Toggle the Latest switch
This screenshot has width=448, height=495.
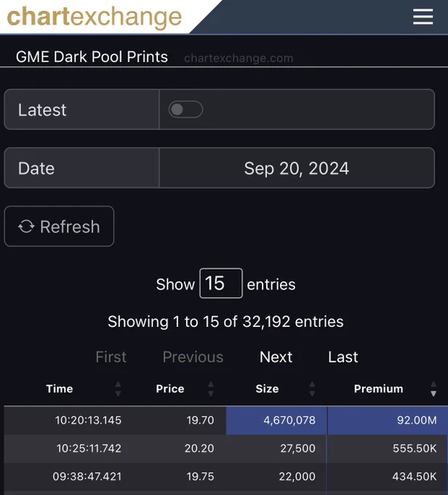pyautogui.click(x=185, y=109)
